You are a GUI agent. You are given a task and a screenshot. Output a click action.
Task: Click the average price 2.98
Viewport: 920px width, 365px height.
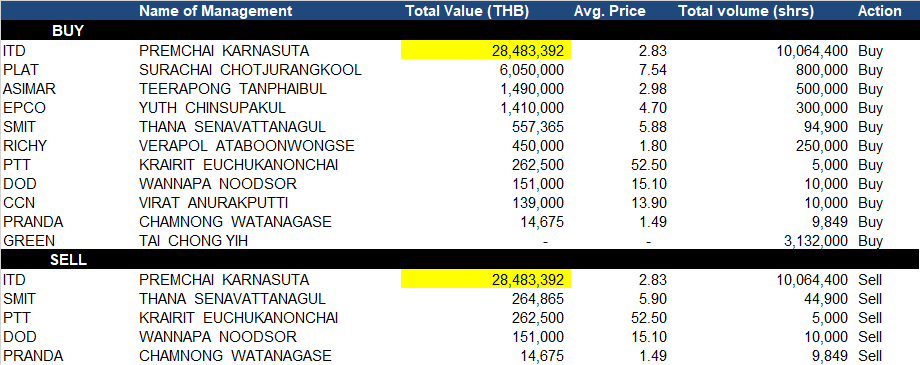(652, 89)
